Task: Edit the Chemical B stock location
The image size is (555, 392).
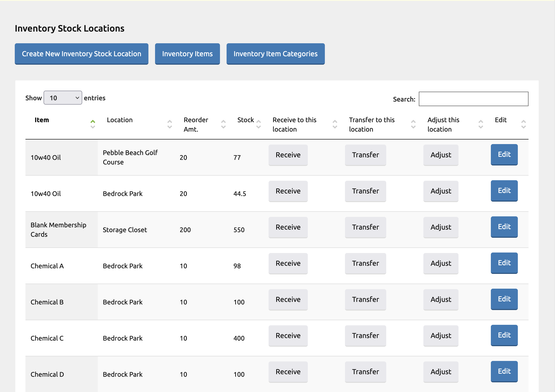Action: coord(504,299)
